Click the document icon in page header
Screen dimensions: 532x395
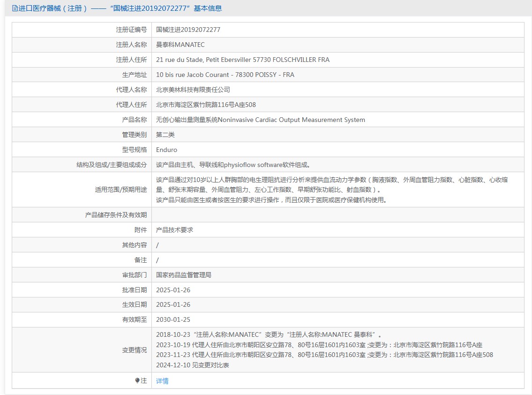[15, 8]
